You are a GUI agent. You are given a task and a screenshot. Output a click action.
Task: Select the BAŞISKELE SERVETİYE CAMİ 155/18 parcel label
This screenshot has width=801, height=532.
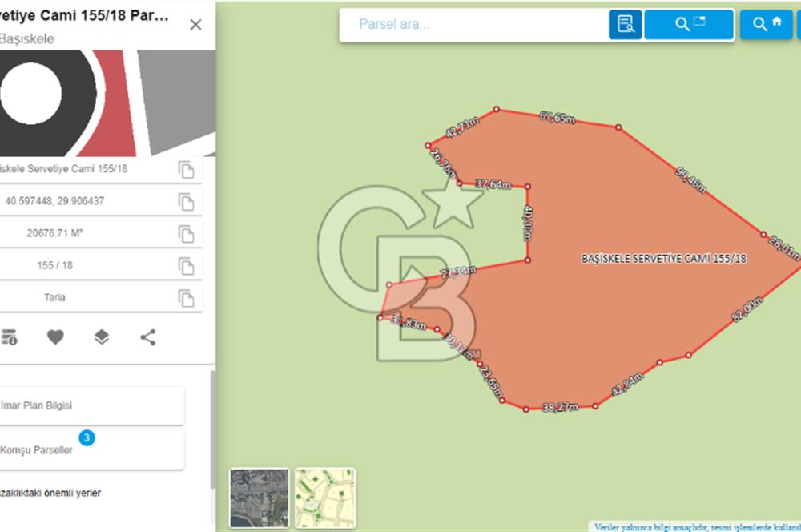pos(663,259)
